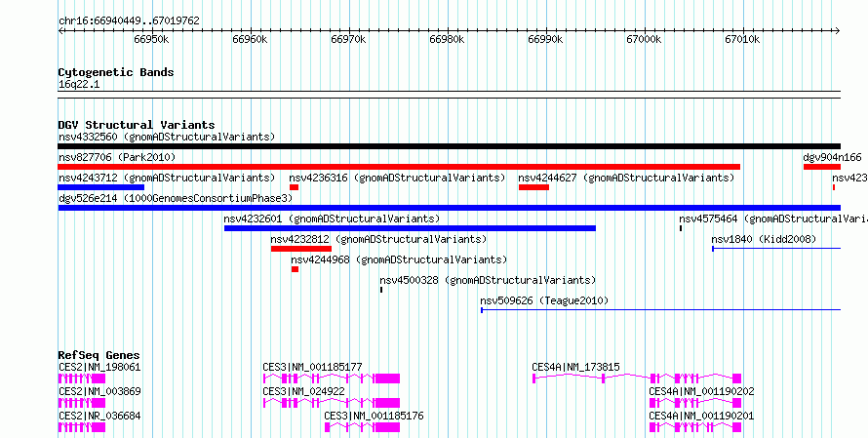Click the red nsv4232812 variant bar
868x438 pixels.
click(301, 249)
